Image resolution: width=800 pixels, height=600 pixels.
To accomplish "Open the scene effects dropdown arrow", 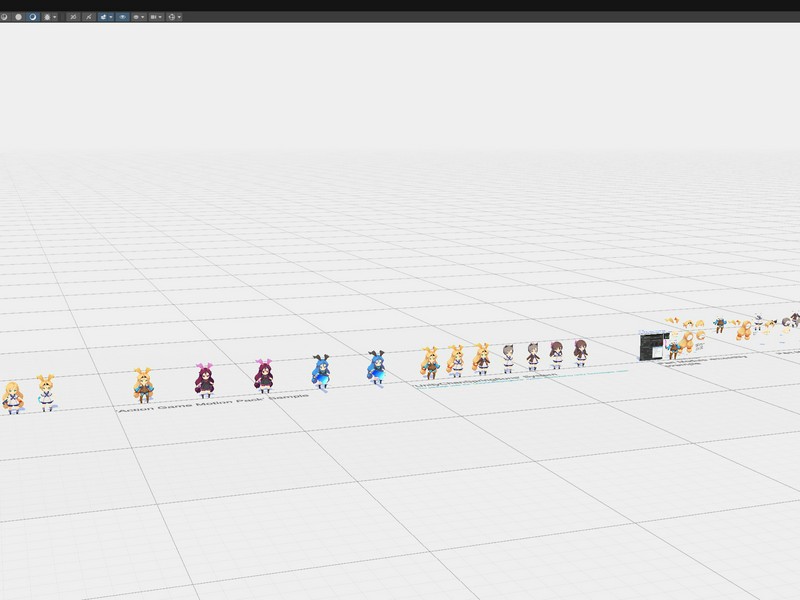I will (111, 17).
